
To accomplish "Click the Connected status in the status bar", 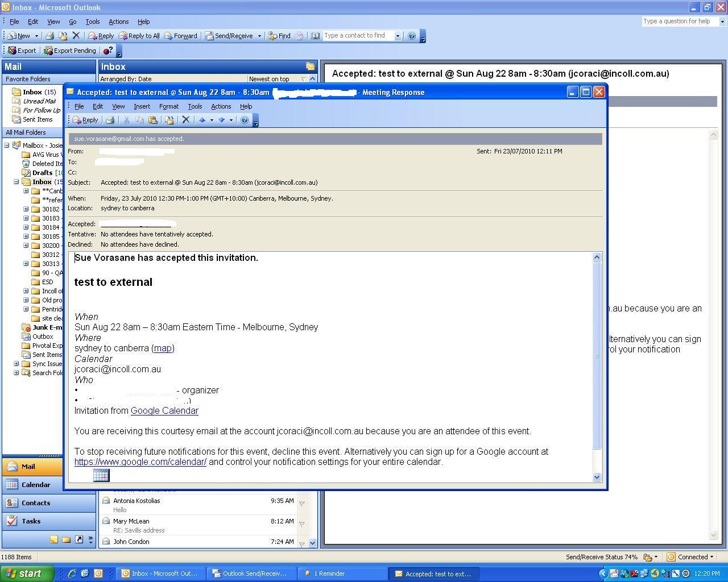I will pyautogui.click(x=690, y=557).
